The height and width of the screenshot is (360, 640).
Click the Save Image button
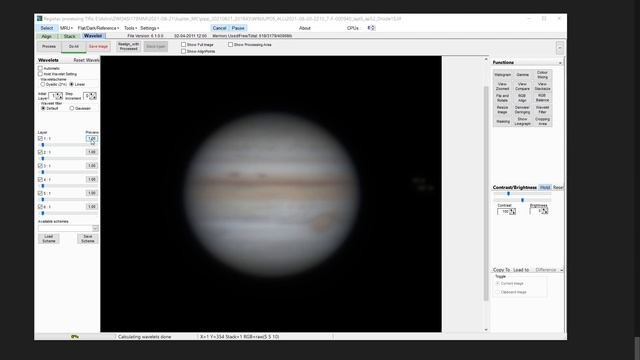pyautogui.click(x=98, y=47)
